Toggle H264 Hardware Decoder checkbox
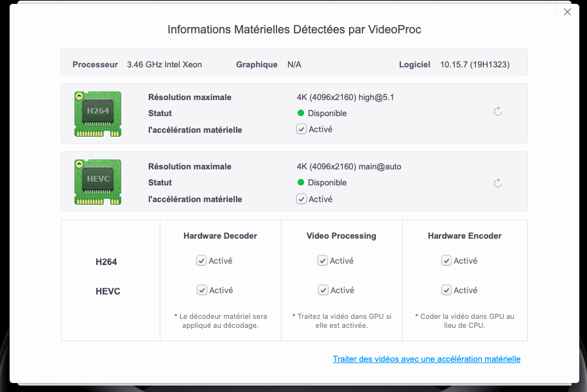 click(201, 260)
